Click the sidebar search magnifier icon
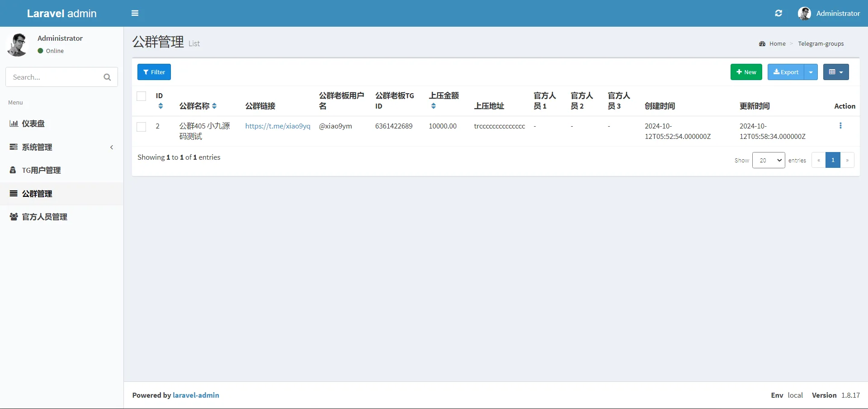Viewport: 868px width, 409px height. tap(107, 77)
